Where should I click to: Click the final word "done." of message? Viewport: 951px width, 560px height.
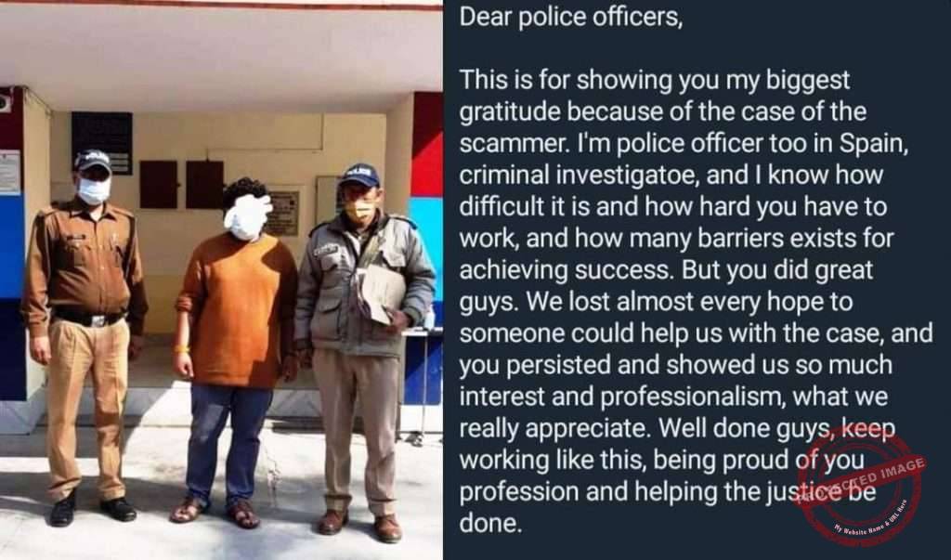[x=490, y=522]
